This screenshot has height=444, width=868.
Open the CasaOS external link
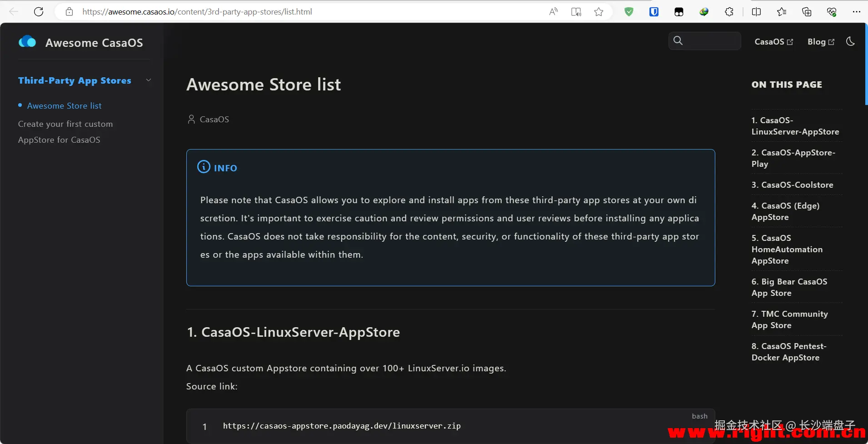click(x=773, y=42)
